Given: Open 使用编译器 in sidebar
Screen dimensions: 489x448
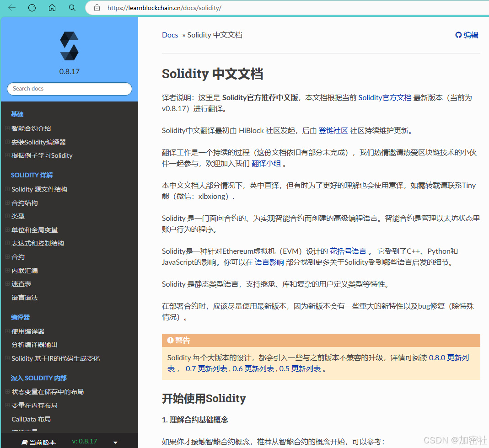Looking at the screenshot, I should (28, 331).
